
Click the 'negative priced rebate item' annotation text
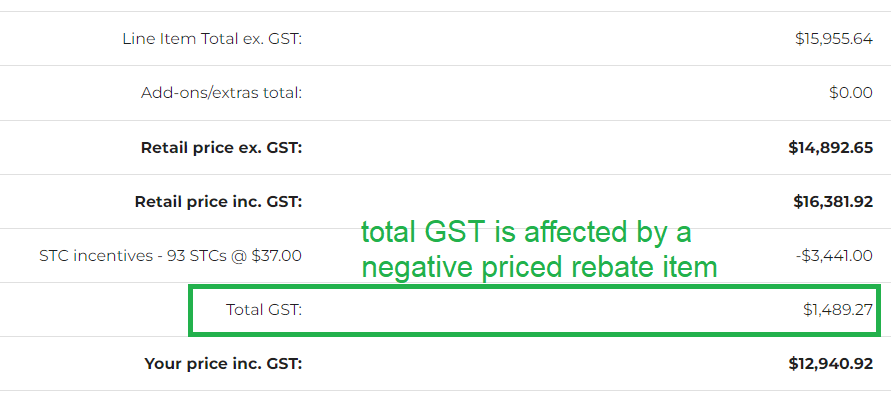[539, 267]
